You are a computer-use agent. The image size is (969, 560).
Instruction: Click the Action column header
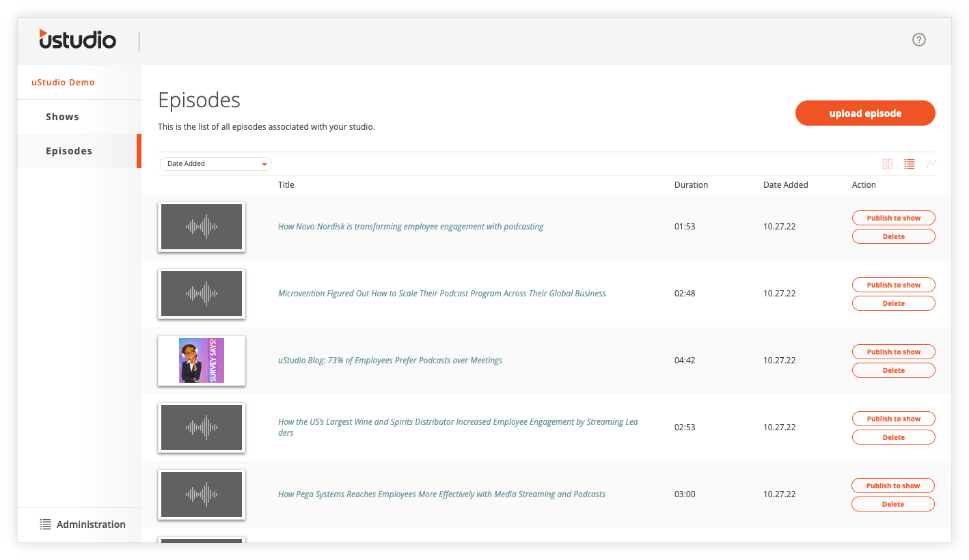pyautogui.click(x=864, y=185)
